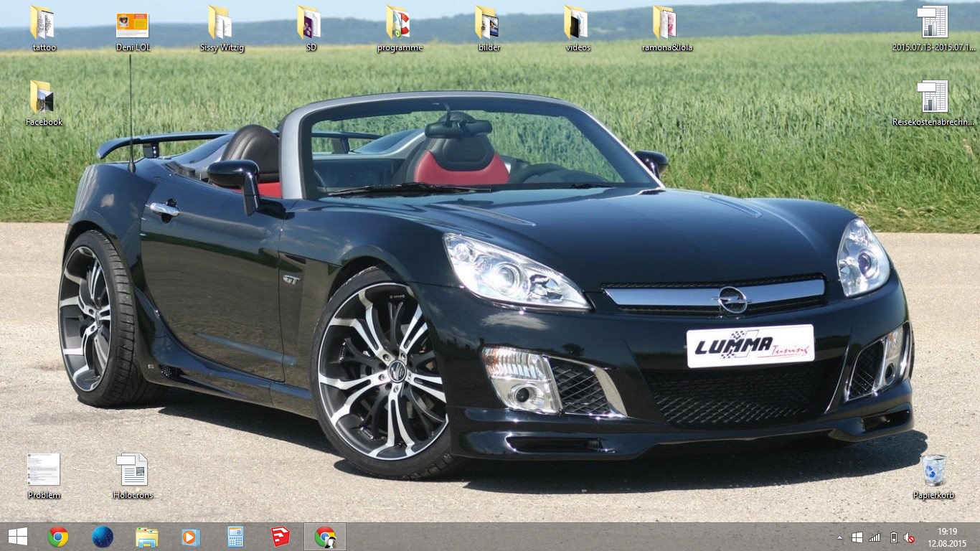Launch Google Chrome from the taskbar

[x=58, y=537]
